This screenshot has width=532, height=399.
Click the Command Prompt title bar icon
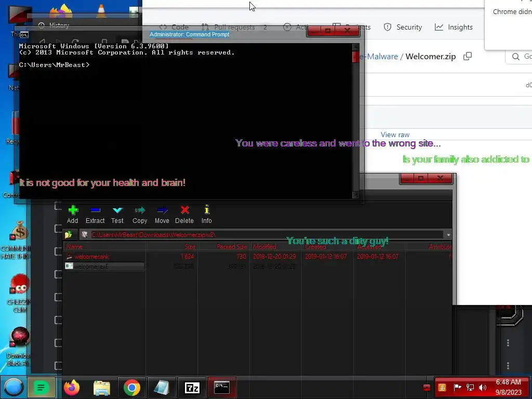click(24, 35)
